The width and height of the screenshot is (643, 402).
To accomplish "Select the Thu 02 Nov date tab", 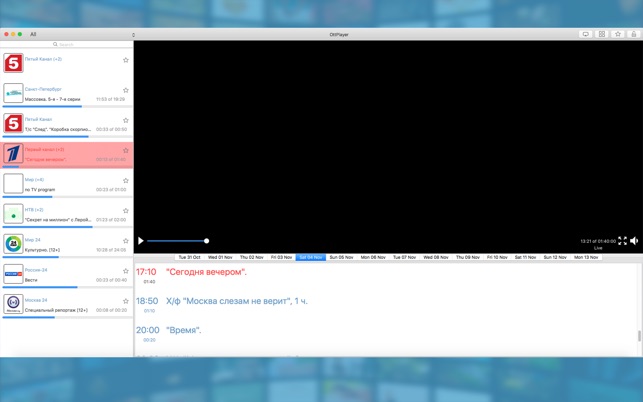I will [251, 257].
